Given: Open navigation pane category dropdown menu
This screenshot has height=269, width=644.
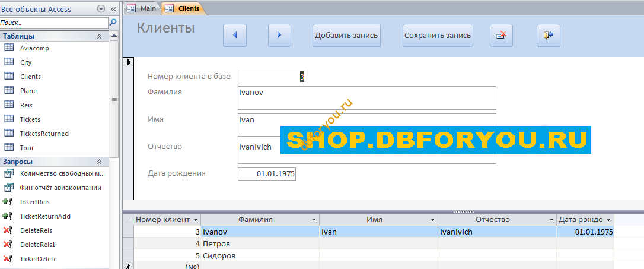Looking at the screenshot, I should (x=101, y=9).
